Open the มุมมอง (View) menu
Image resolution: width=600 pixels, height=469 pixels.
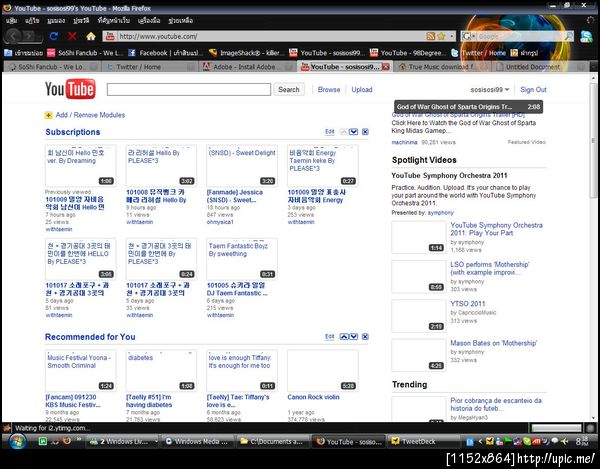[56, 20]
